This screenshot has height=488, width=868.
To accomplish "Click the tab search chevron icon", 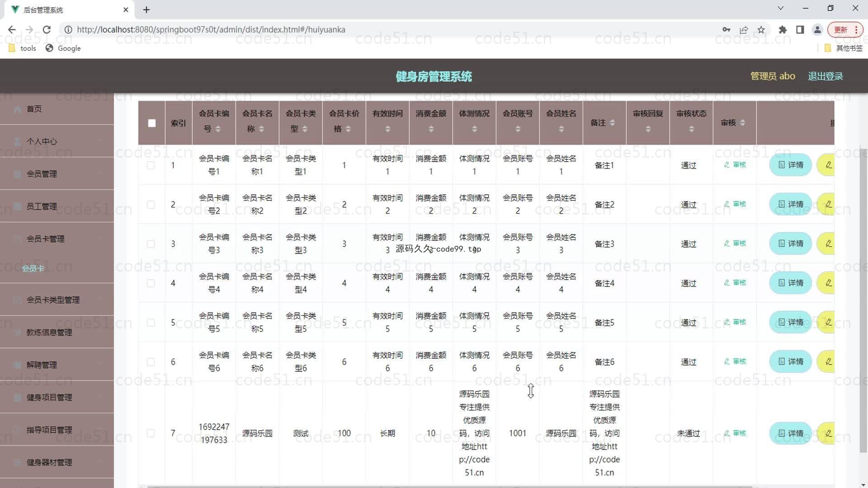I will (780, 8).
